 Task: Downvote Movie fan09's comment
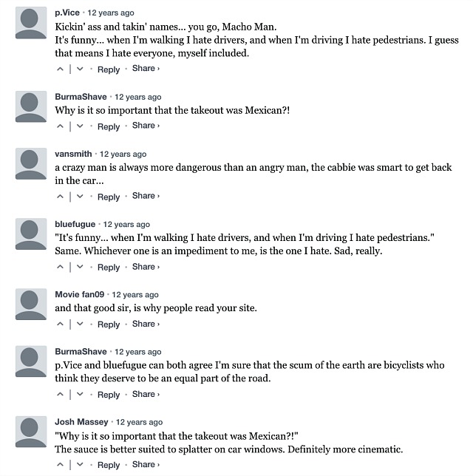80,324
